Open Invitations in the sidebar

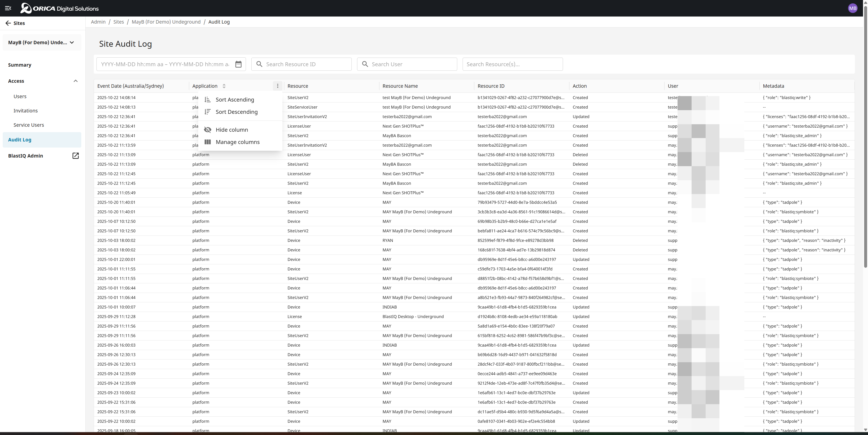click(x=26, y=111)
